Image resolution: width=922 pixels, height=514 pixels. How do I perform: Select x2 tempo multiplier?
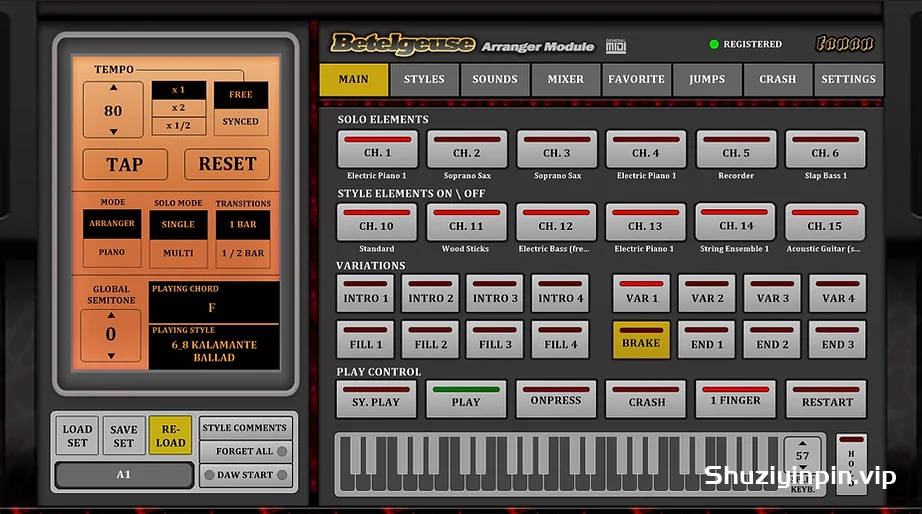pos(179,108)
